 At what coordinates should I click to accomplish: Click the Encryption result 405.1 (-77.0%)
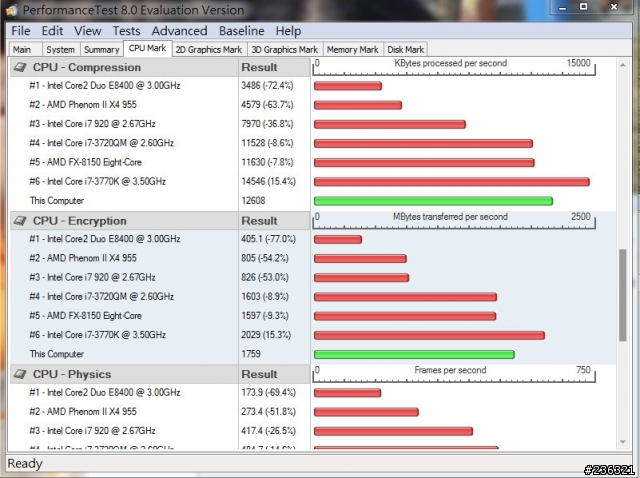[268, 239]
